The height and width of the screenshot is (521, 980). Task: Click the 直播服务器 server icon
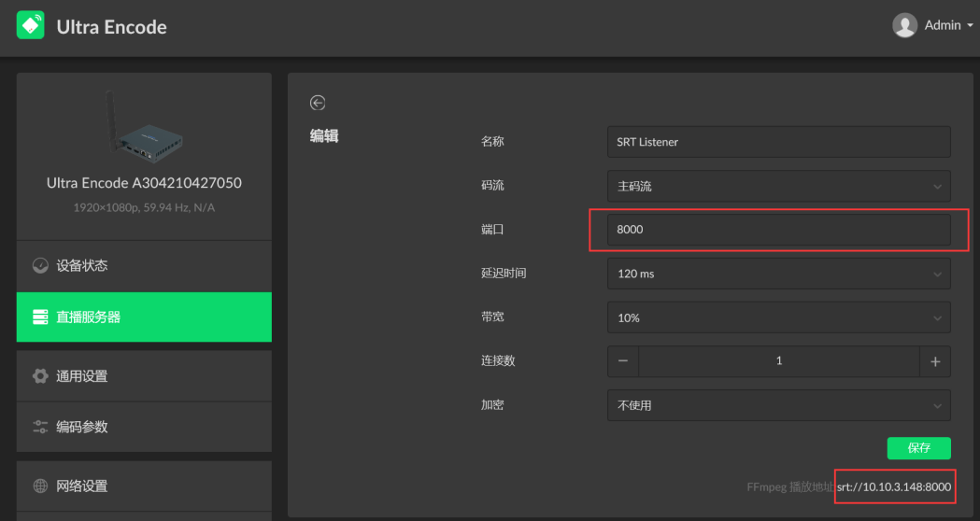40,317
